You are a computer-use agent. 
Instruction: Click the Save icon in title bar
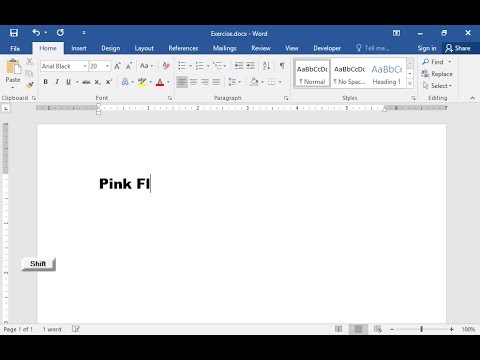(x=14, y=33)
